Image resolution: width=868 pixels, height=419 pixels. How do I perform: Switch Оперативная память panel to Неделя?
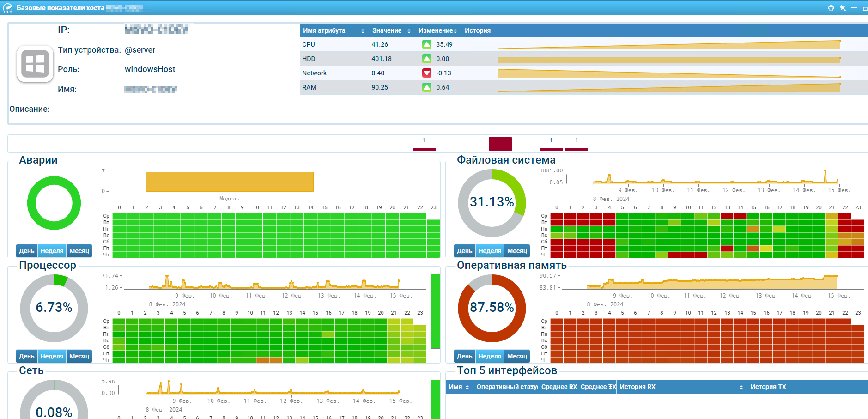point(490,356)
